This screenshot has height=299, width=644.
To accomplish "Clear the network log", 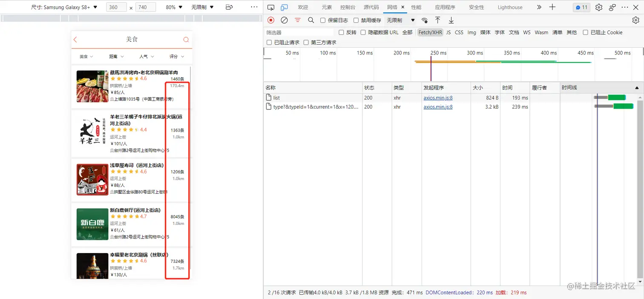I will coord(284,20).
